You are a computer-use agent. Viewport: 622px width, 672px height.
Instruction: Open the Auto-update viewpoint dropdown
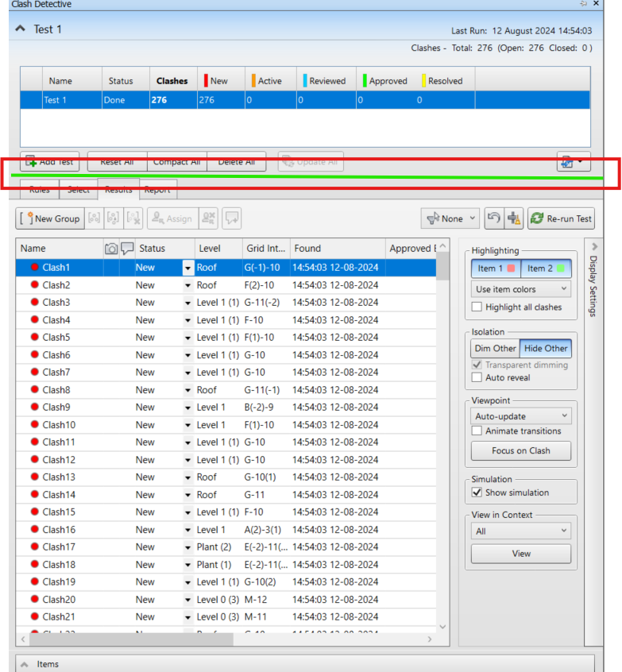[x=521, y=416]
